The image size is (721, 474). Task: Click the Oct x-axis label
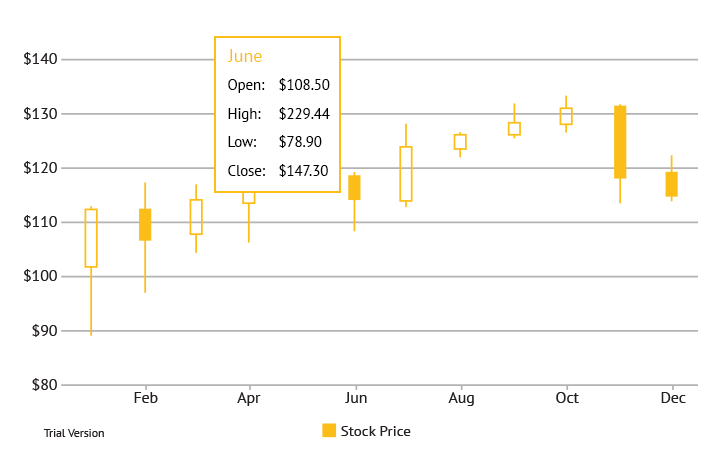pyautogui.click(x=567, y=398)
